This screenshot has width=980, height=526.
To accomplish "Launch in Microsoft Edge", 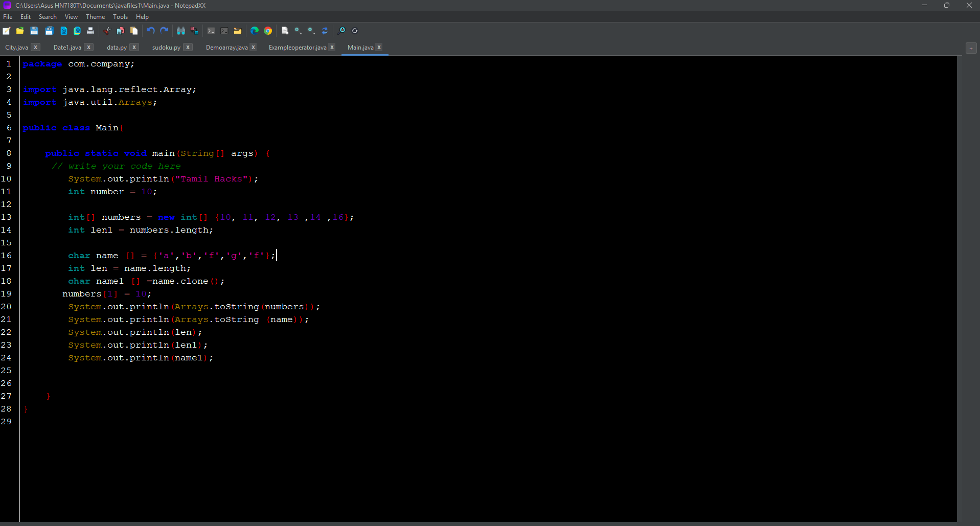I will pos(255,31).
